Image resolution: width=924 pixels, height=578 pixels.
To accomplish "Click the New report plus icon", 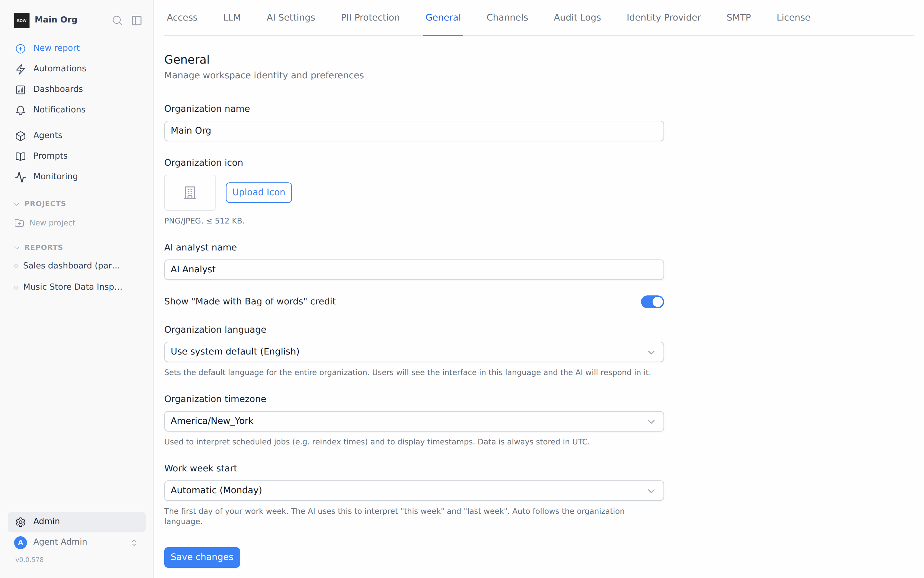I will click(21, 48).
